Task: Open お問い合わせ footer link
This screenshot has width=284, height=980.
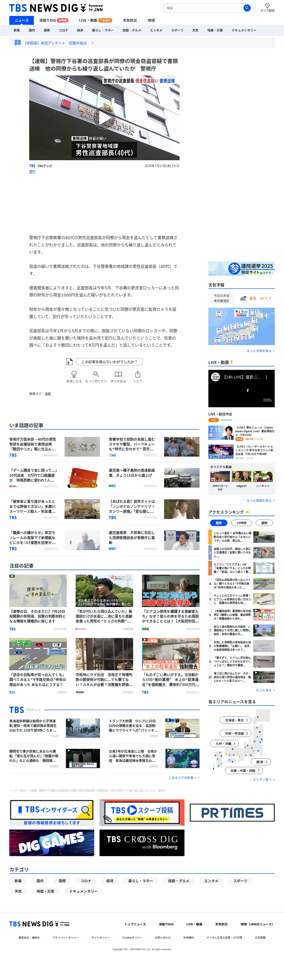Action: (x=163, y=937)
